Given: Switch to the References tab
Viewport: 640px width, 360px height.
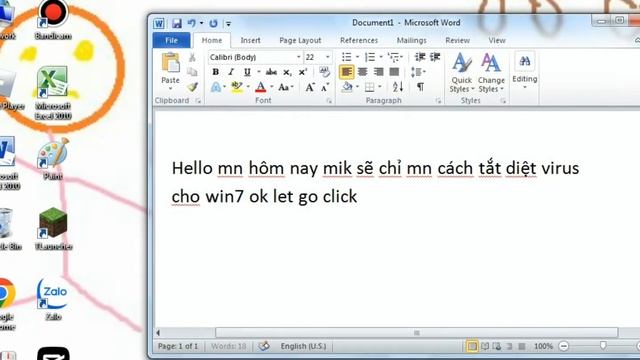Looking at the screenshot, I should pos(359,40).
